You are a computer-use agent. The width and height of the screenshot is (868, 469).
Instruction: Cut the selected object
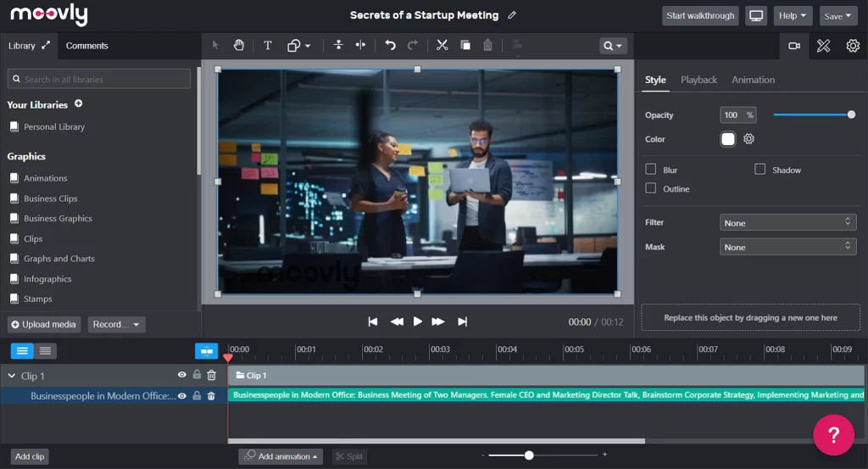click(x=442, y=46)
